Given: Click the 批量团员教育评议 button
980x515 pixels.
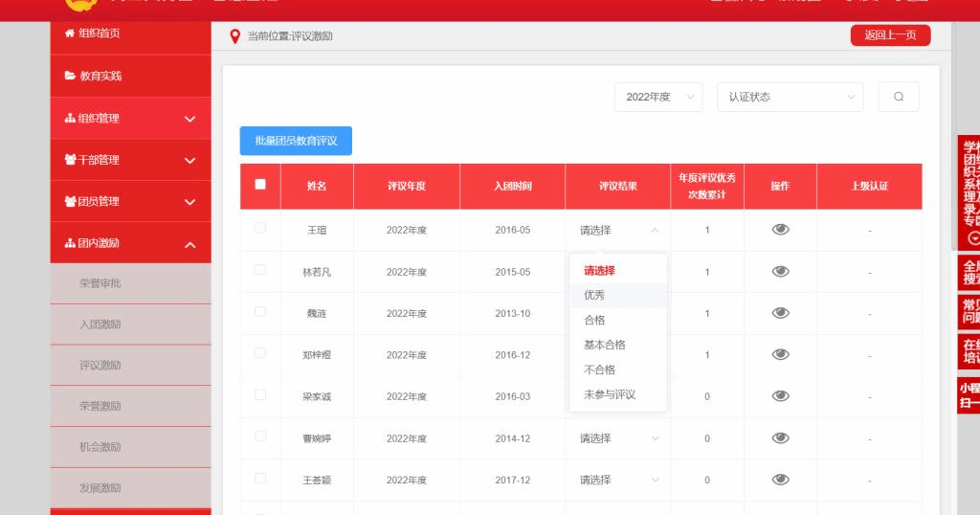Looking at the screenshot, I should point(296,141).
